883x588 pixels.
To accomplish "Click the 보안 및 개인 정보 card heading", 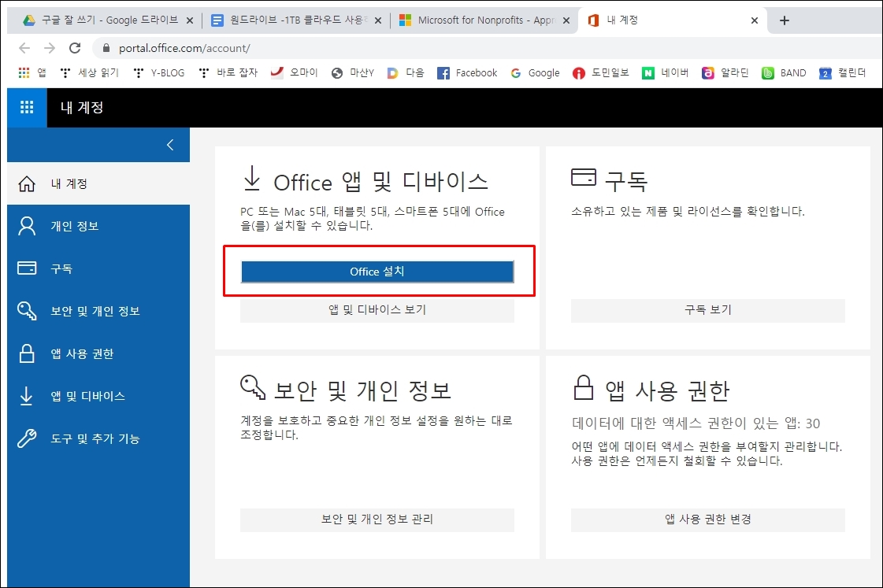I will (362, 390).
